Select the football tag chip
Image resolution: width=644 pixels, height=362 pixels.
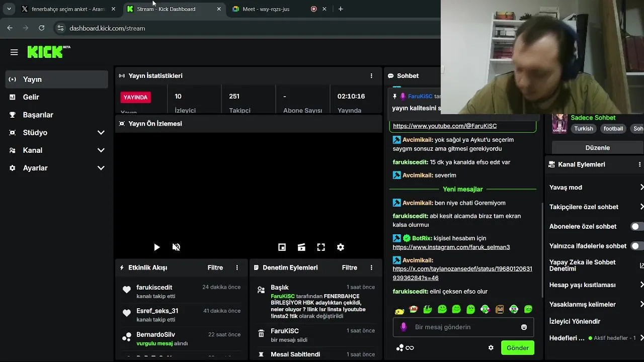tap(613, 129)
